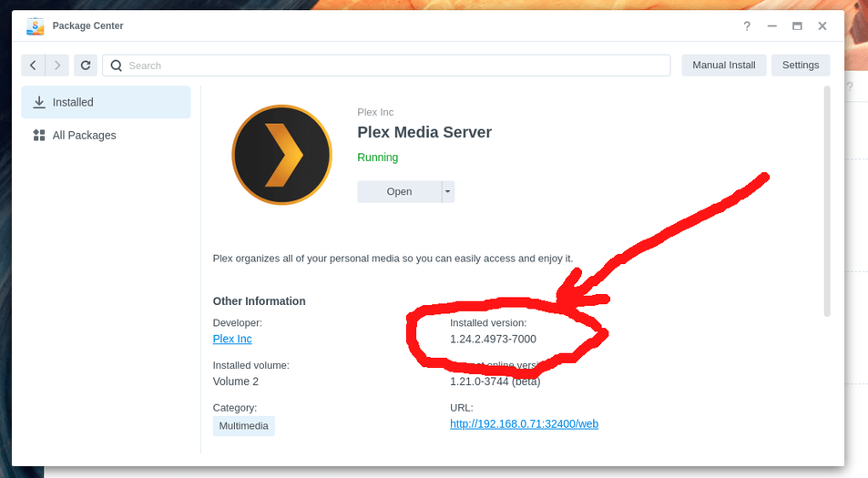Open the 192.168.0.71:32400/web URL link
Screen dimensions: 868x478
[525, 423]
